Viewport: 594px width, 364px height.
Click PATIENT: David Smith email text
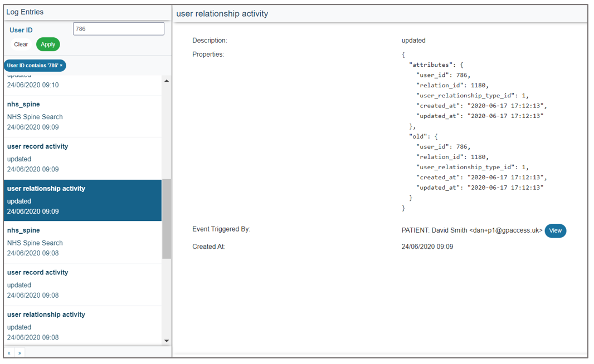click(x=471, y=230)
